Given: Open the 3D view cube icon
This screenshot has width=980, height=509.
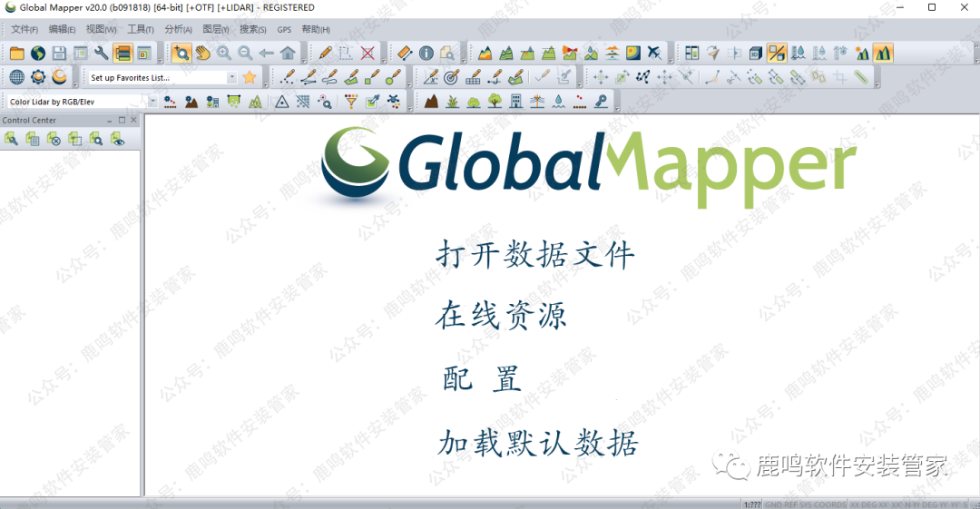Looking at the screenshot, I should click(x=755, y=54).
